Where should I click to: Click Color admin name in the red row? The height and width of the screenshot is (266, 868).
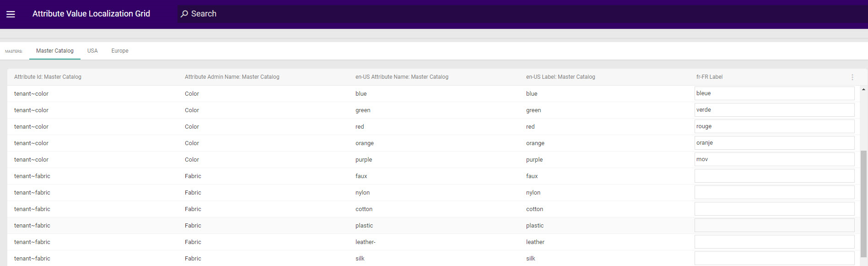pyautogui.click(x=192, y=126)
